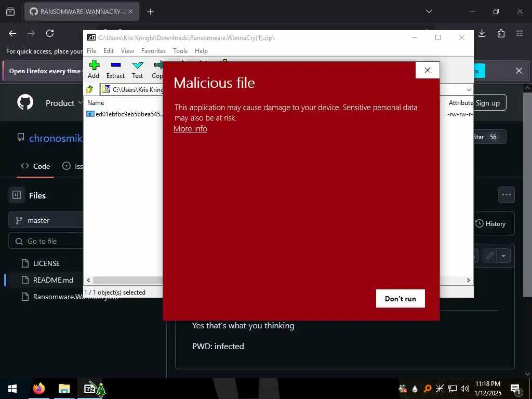
Task: Open the Firefox downloads panel
Action: [482, 33]
